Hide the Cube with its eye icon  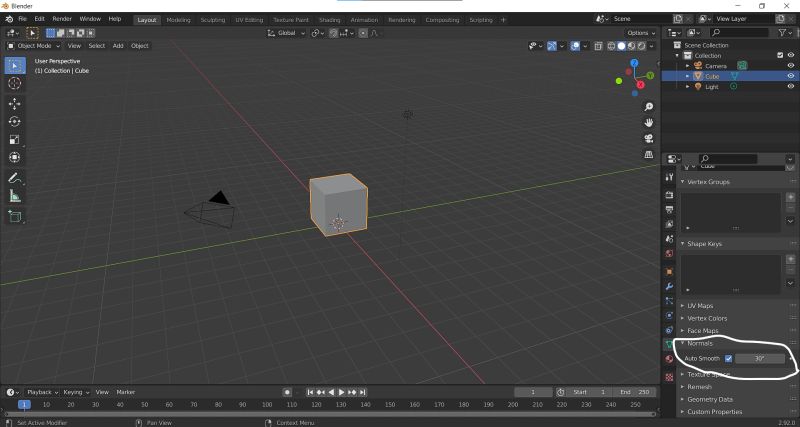[791, 76]
